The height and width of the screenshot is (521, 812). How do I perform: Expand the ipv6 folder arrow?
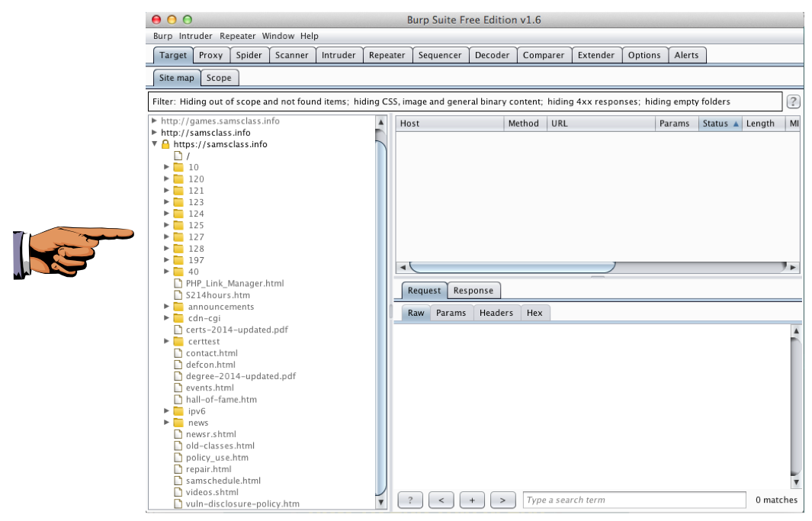(166, 410)
